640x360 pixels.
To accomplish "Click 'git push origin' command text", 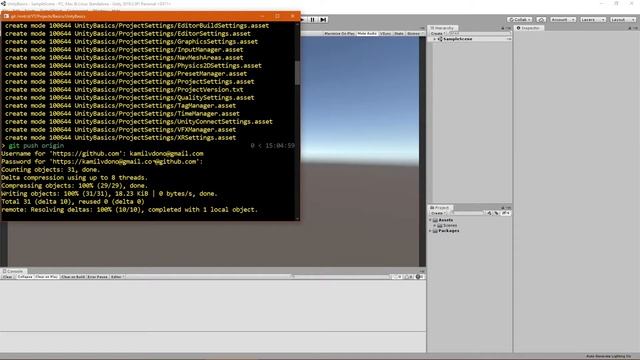I will tap(36, 146).
